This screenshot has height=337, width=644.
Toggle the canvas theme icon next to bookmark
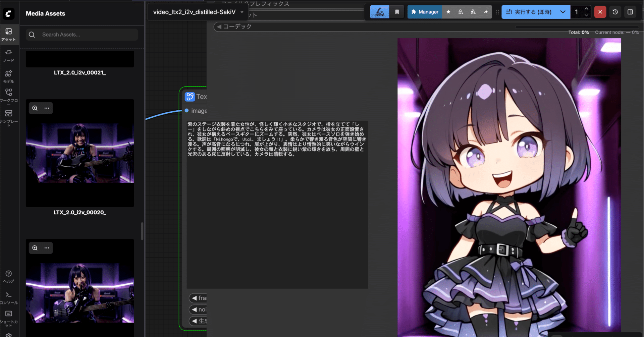pos(379,12)
